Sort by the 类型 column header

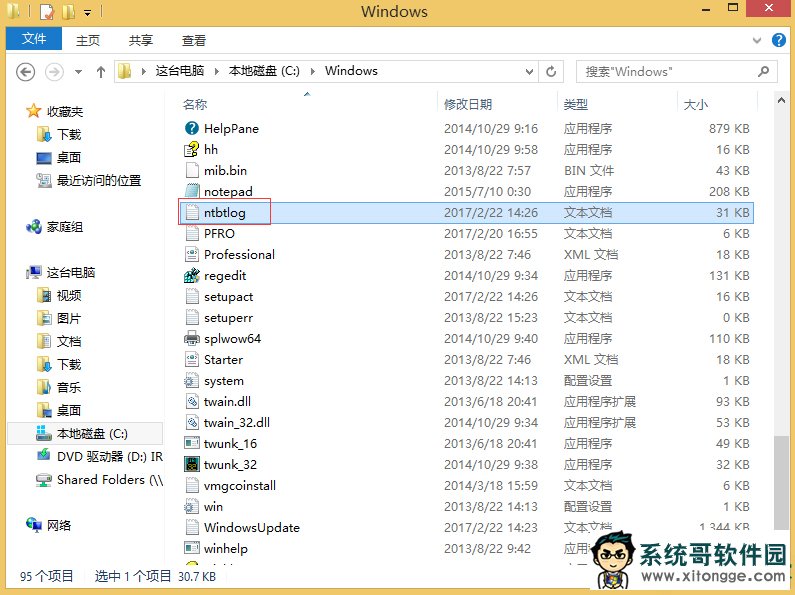click(575, 104)
